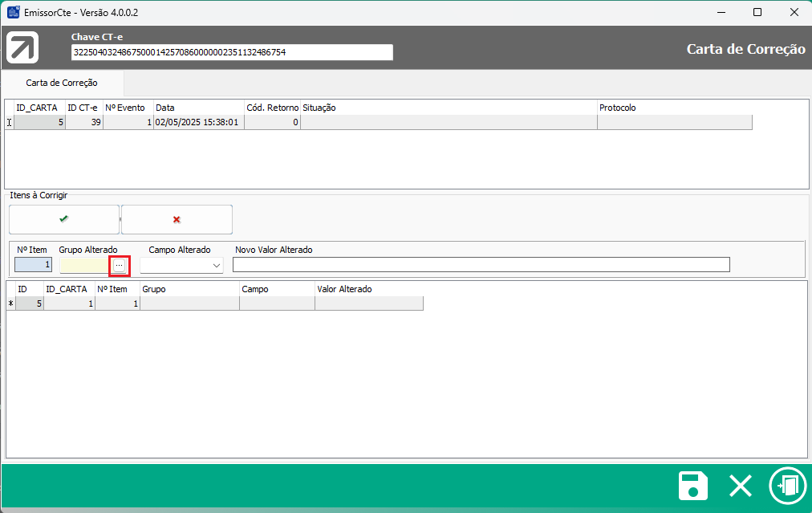Click the exit door icon

tap(786, 487)
